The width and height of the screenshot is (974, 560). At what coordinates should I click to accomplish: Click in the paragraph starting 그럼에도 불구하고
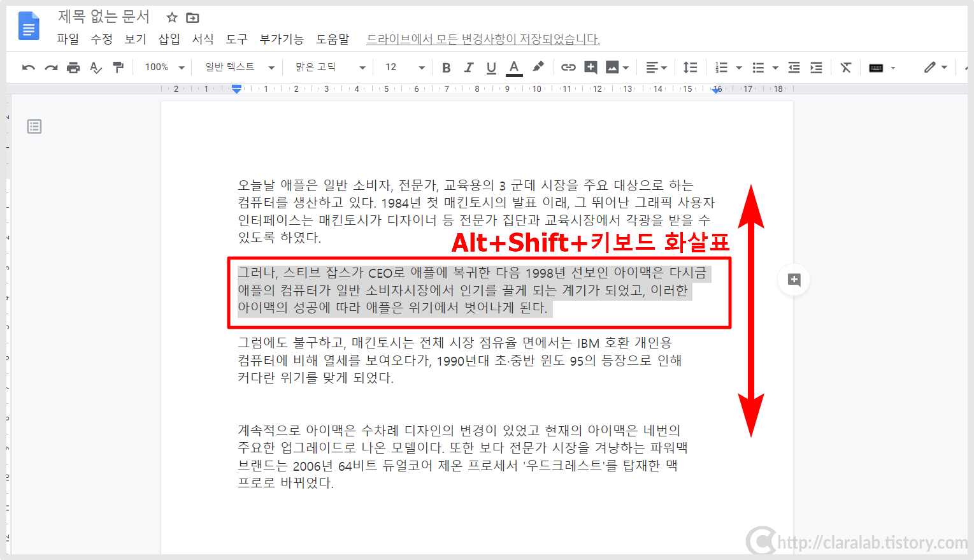point(459,361)
